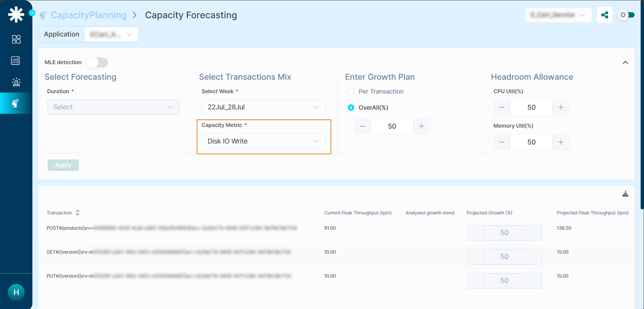Increase the CPU Util headroom value

point(561,107)
